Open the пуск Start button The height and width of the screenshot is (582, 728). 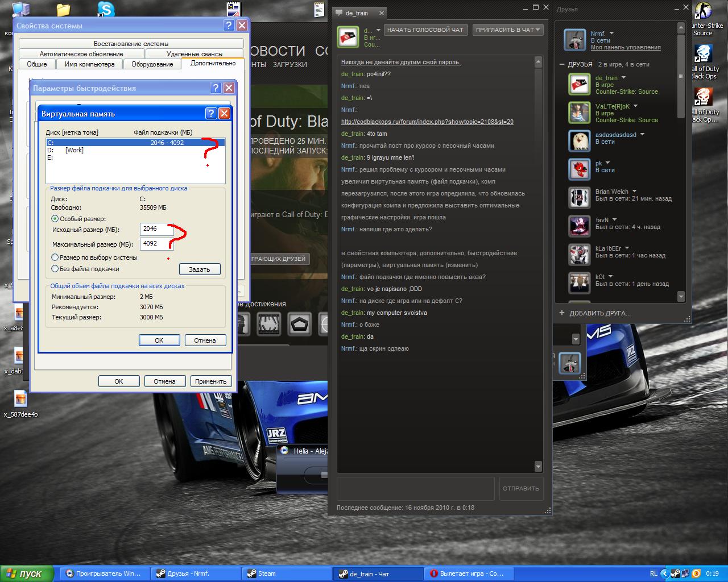coord(27,573)
